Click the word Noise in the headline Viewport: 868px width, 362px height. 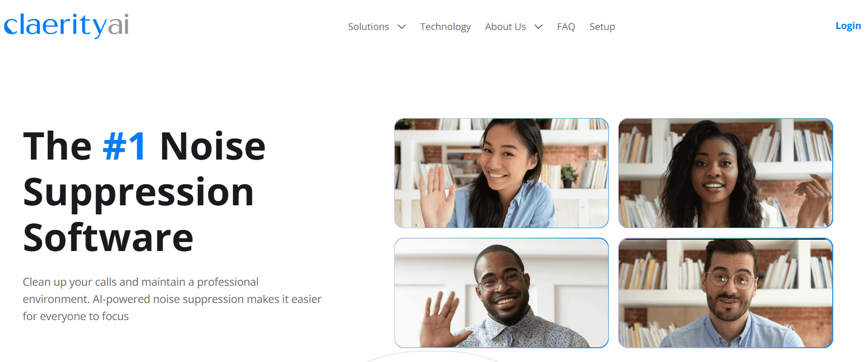coord(213,146)
